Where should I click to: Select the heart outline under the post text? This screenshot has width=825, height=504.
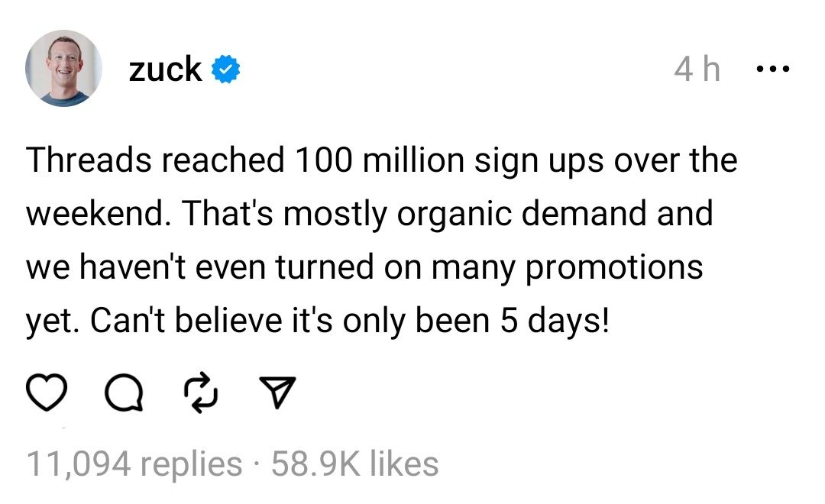coord(47,393)
